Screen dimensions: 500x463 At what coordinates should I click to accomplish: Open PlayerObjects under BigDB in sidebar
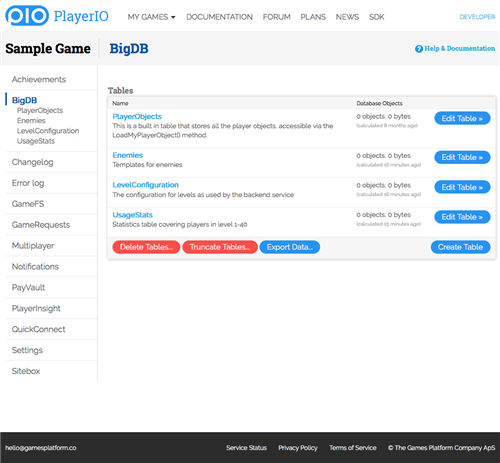pyautogui.click(x=40, y=110)
